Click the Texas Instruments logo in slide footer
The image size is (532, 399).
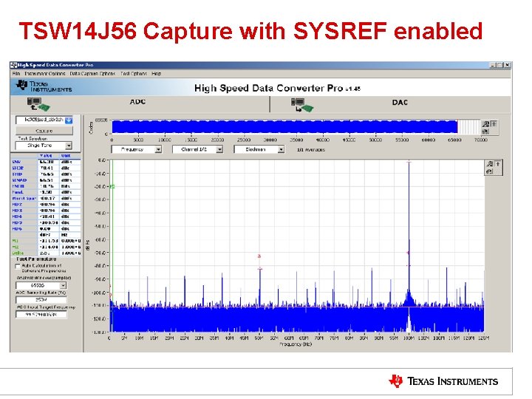pos(443,381)
